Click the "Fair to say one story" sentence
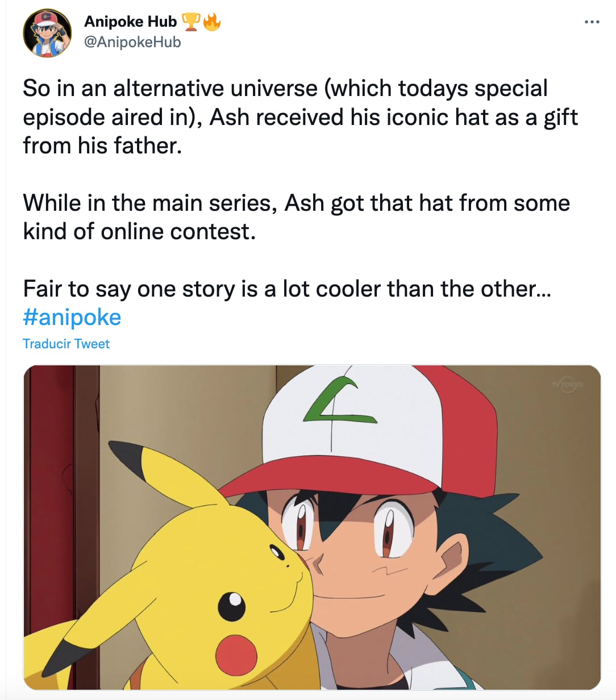616x700 pixels. click(x=287, y=289)
